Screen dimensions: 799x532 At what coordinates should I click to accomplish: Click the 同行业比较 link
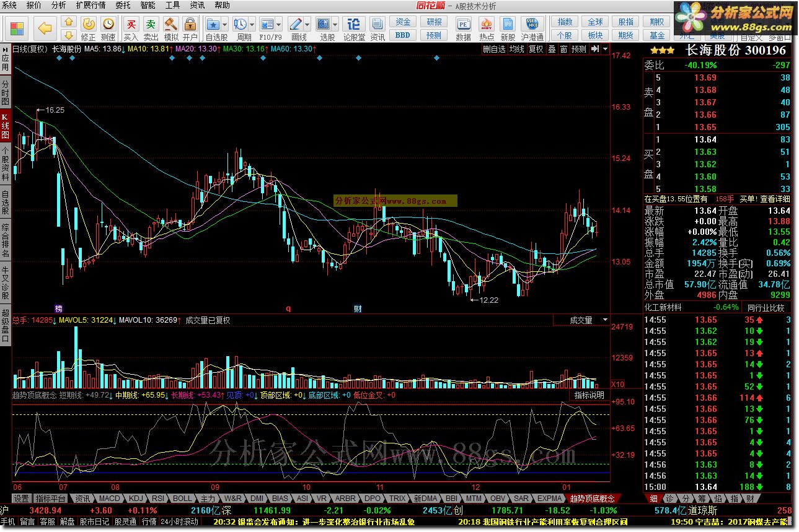click(766, 307)
